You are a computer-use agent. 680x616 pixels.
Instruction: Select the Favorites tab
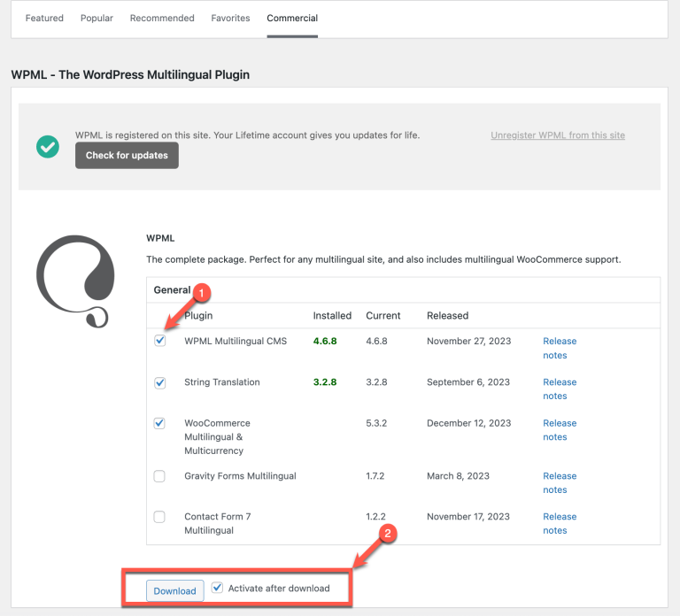(230, 18)
